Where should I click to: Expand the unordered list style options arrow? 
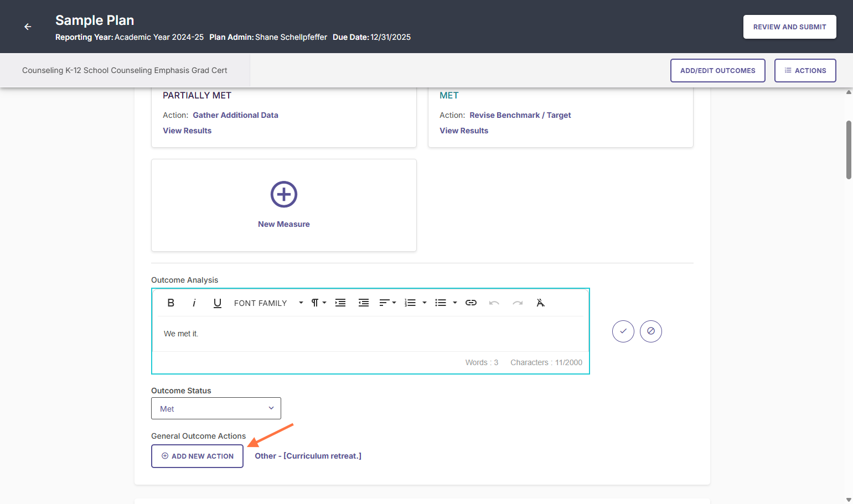(x=455, y=303)
